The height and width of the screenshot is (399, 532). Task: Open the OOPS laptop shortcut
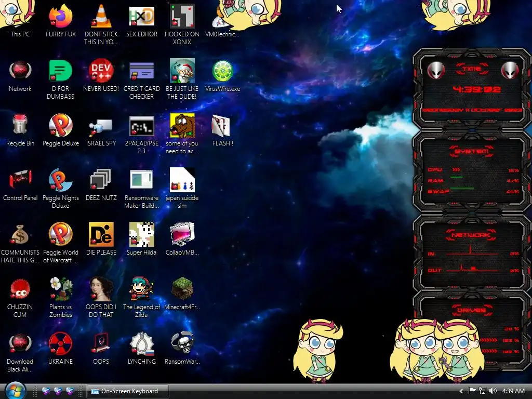[101, 349]
